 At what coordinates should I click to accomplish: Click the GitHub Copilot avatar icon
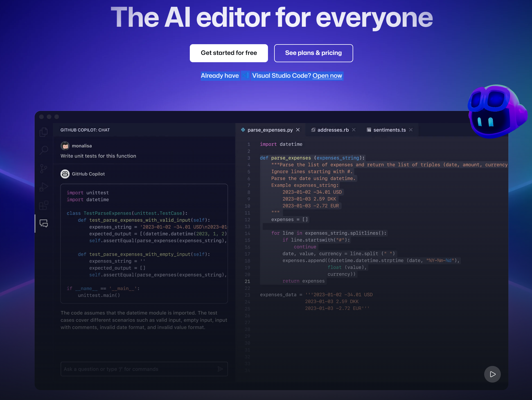tap(65, 174)
